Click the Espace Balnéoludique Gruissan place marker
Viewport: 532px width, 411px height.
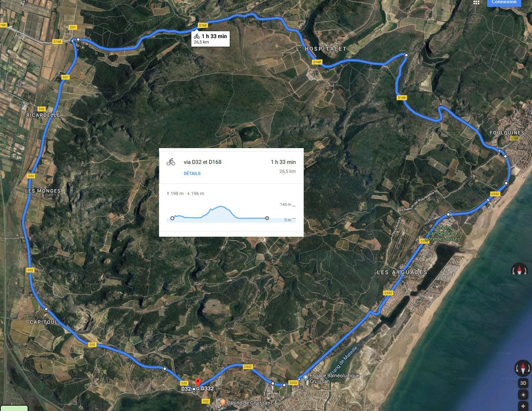click(x=305, y=377)
